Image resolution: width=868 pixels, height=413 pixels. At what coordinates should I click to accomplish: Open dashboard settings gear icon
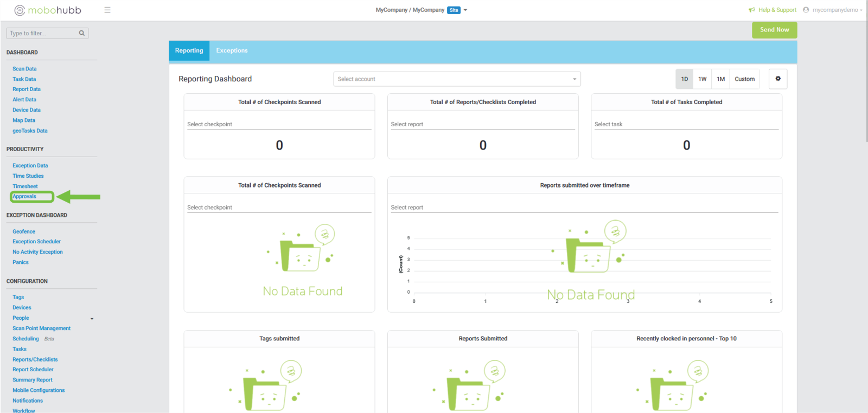coord(778,79)
